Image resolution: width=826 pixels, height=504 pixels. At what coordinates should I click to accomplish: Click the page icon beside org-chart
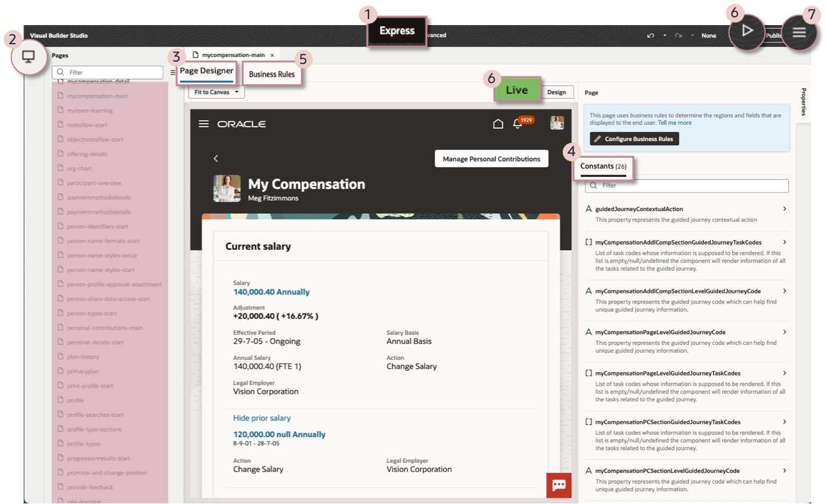(x=60, y=169)
